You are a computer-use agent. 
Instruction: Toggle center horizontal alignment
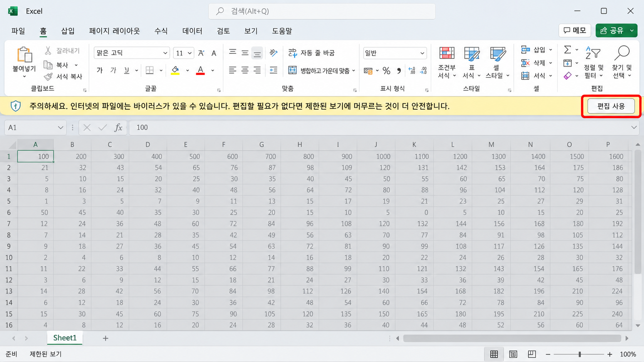pyautogui.click(x=245, y=70)
